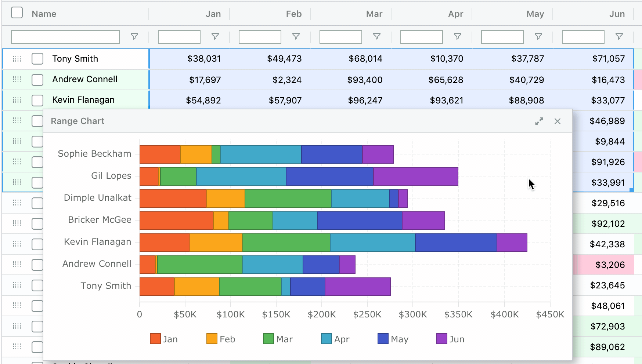Sort by the May column header
The image size is (642, 364).
tap(535, 14)
